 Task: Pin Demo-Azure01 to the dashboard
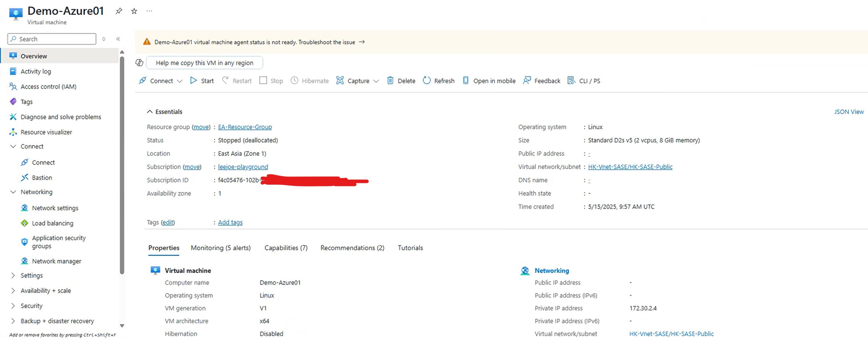click(x=119, y=11)
